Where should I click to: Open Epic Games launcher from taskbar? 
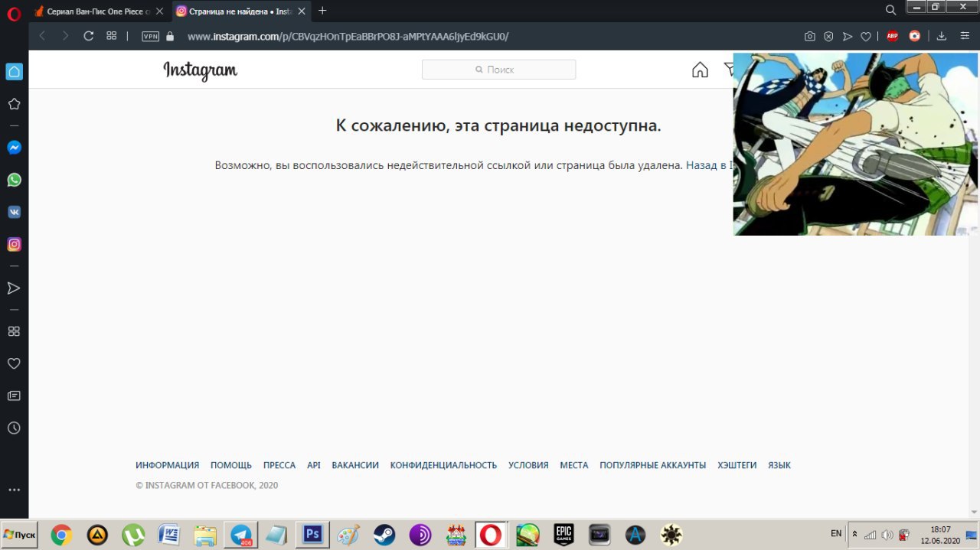pyautogui.click(x=563, y=535)
